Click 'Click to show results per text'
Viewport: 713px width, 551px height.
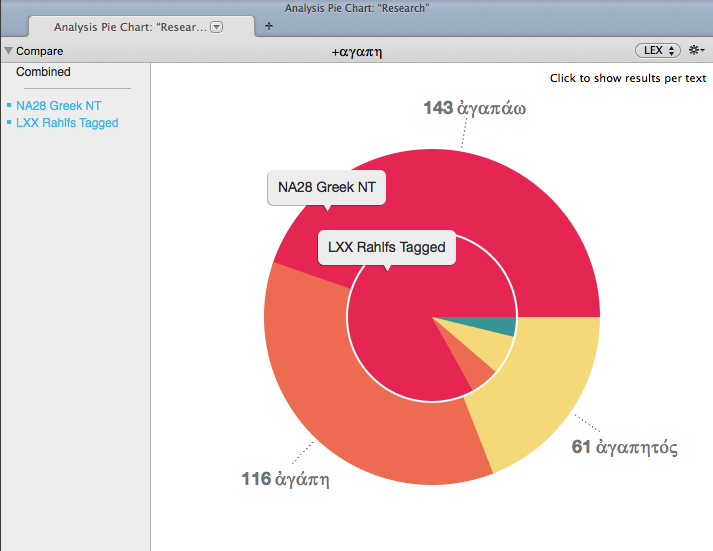[x=628, y=78]
